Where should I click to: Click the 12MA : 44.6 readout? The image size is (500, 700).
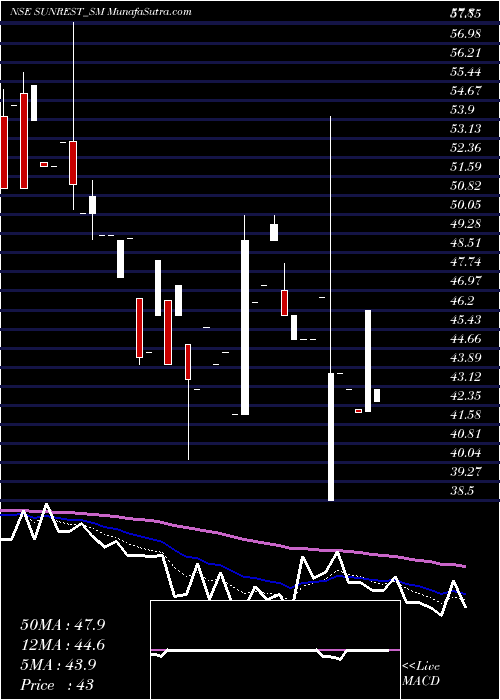pyautogui.click(x=62, y=645)
